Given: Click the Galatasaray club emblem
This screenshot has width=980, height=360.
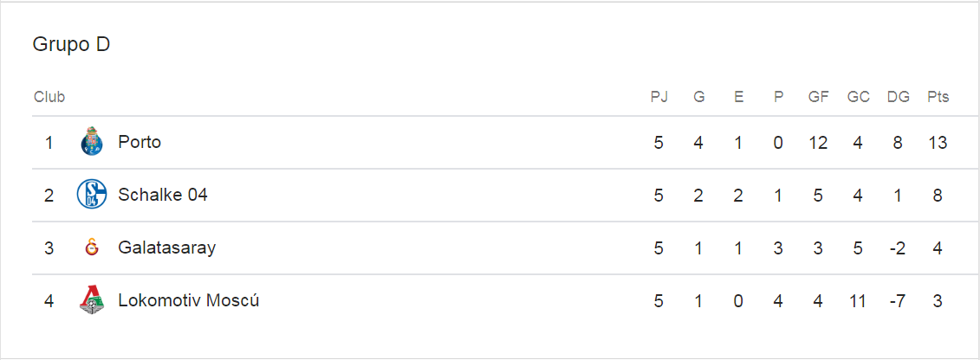Looking at the screenshot, I should coord(91,247).
